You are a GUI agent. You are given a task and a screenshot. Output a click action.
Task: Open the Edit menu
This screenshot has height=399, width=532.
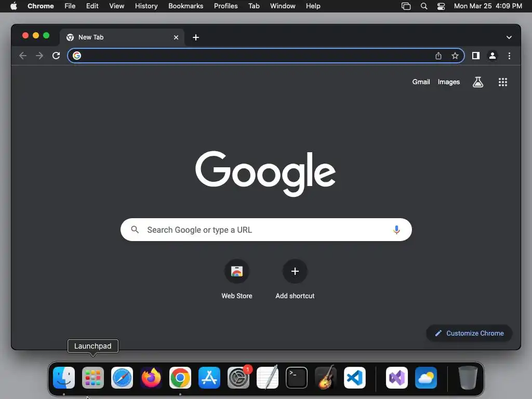(x=92, y=6)
